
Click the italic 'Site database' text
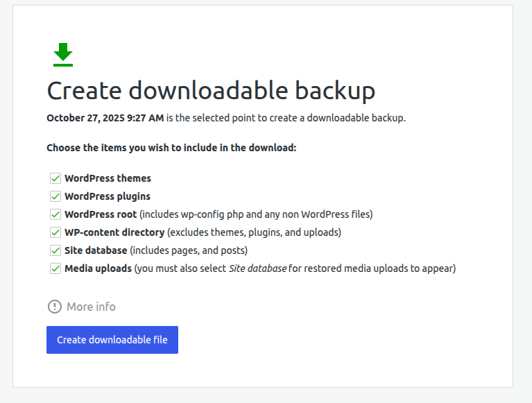coord(257,268)
